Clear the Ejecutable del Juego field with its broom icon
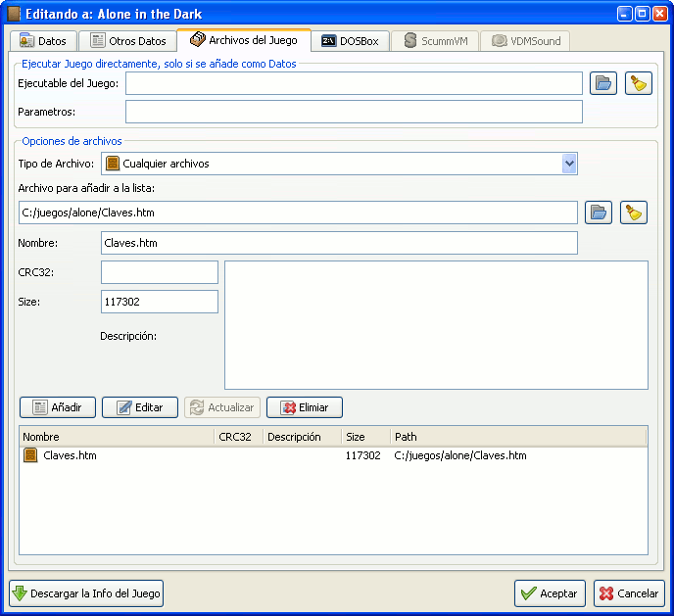 [x=639, y=83]
